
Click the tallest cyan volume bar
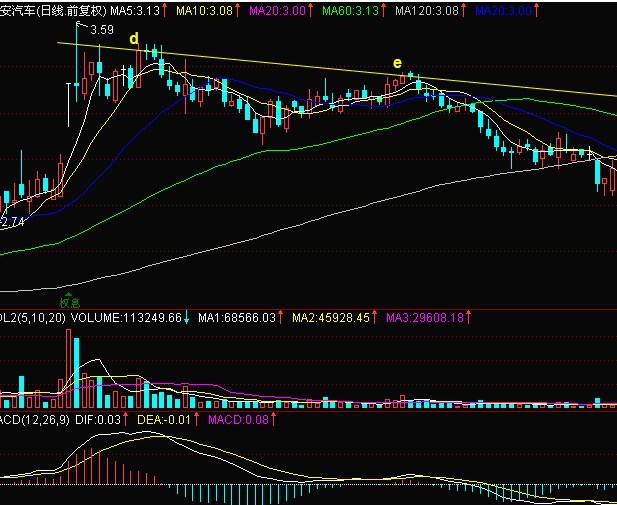[x=76, y=373]
